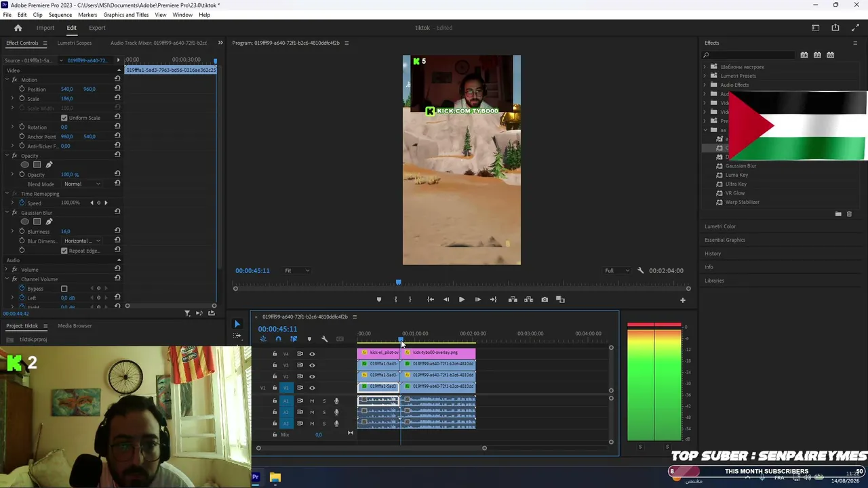Select the Selection tool arrow
Viewport: 868px width, 488px height.
coord(237,324)
